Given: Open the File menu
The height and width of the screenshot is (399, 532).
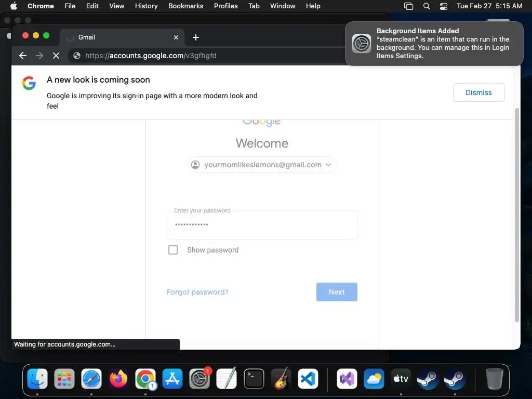Looking at the screenshot, I should [x=70, y=6].
